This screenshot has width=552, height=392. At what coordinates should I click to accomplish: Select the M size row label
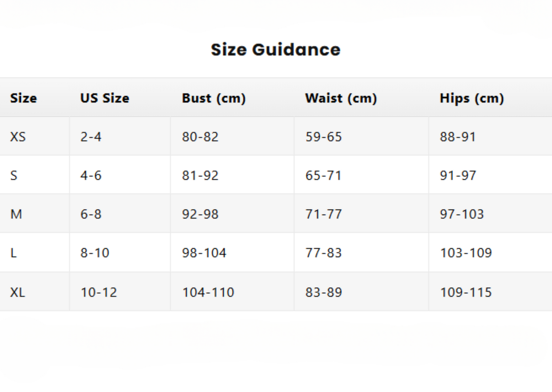coord(16,214)
